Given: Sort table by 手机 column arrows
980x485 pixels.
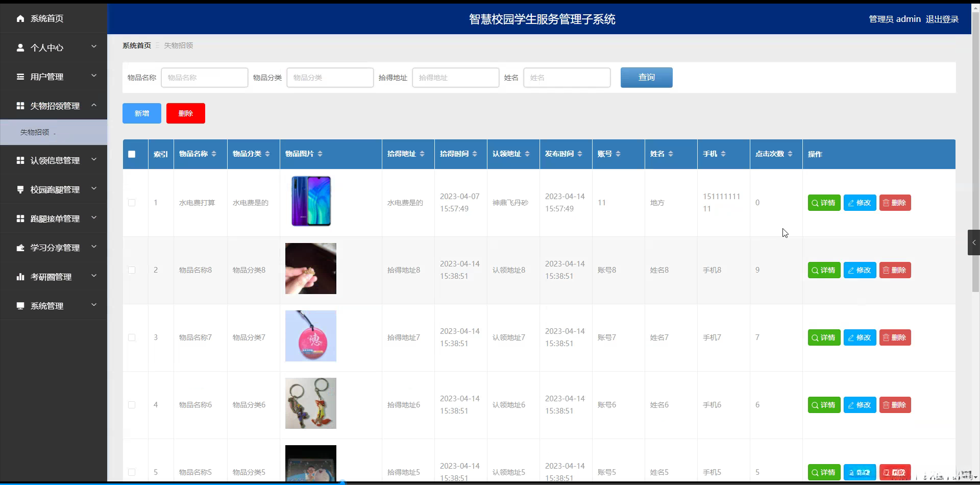Looking at the screenshot, I should click(723, 154).
